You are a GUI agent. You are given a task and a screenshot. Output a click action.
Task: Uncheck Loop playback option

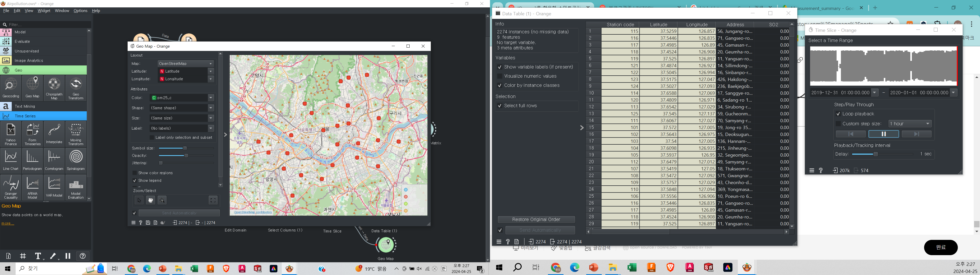point(838,114)
